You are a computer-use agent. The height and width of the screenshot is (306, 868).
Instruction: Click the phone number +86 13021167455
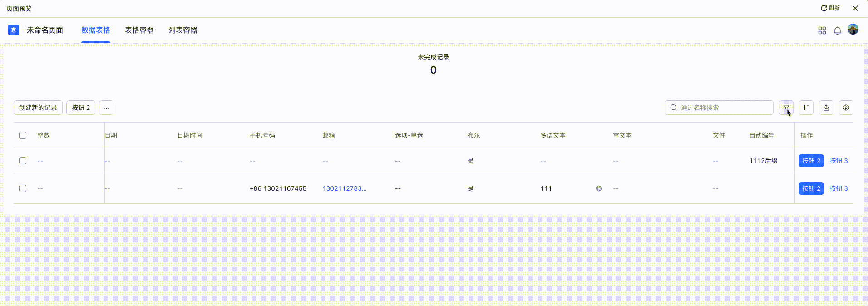pos(278,188)
